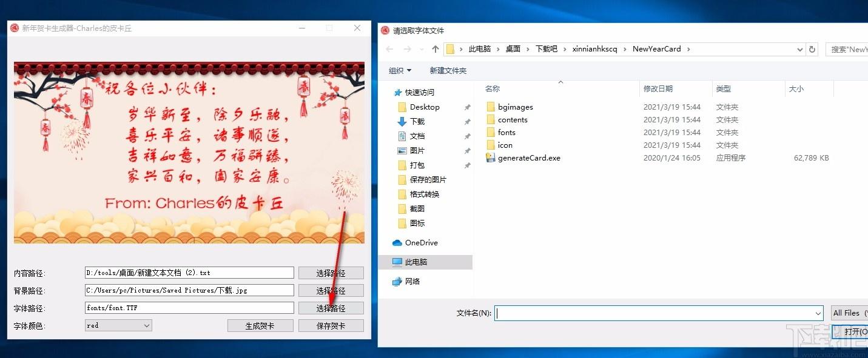Expand the 文件名 combo box dropdown
This screenshot has width=868, height=358.
click(818, 313)
